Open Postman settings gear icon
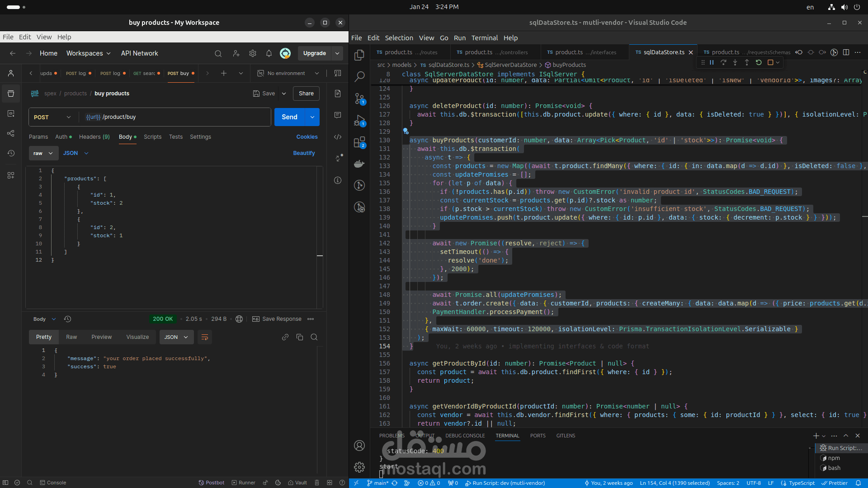The image size is (868, 488). click(253, 53)
